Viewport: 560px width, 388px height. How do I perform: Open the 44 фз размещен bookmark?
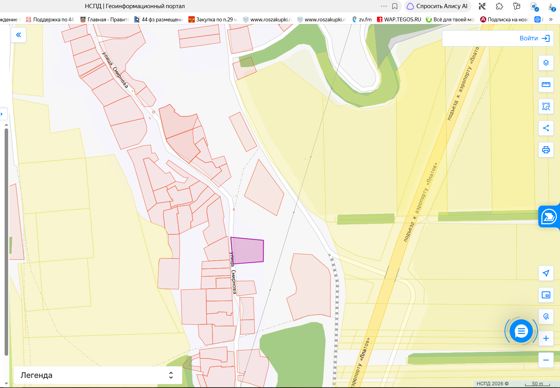click(x=158, y=19)
